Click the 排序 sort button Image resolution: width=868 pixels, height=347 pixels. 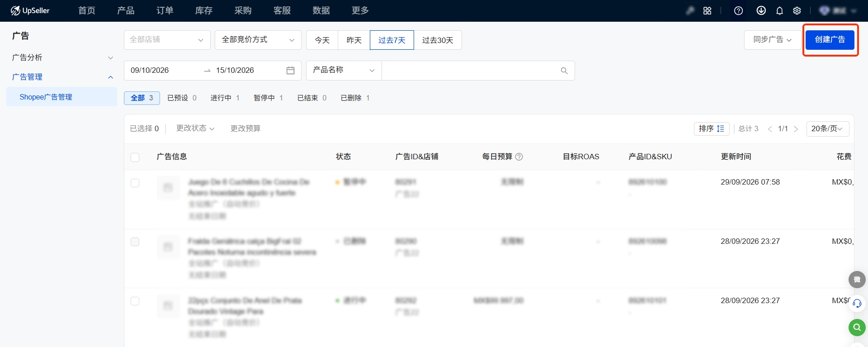pos(712,129)
